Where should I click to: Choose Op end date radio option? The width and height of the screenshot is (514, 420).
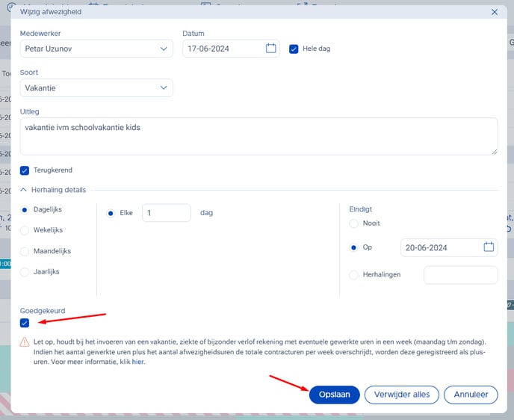point(353,247)
